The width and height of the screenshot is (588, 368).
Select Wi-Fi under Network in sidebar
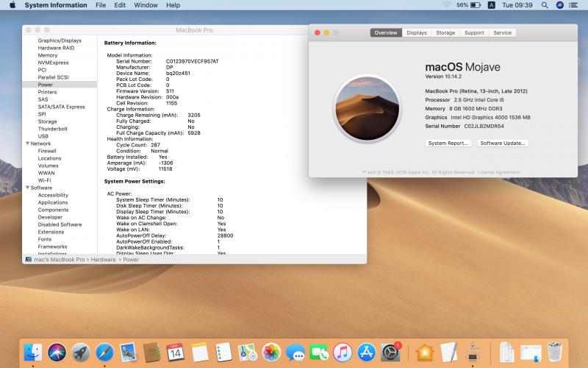[x=44, y=180]
